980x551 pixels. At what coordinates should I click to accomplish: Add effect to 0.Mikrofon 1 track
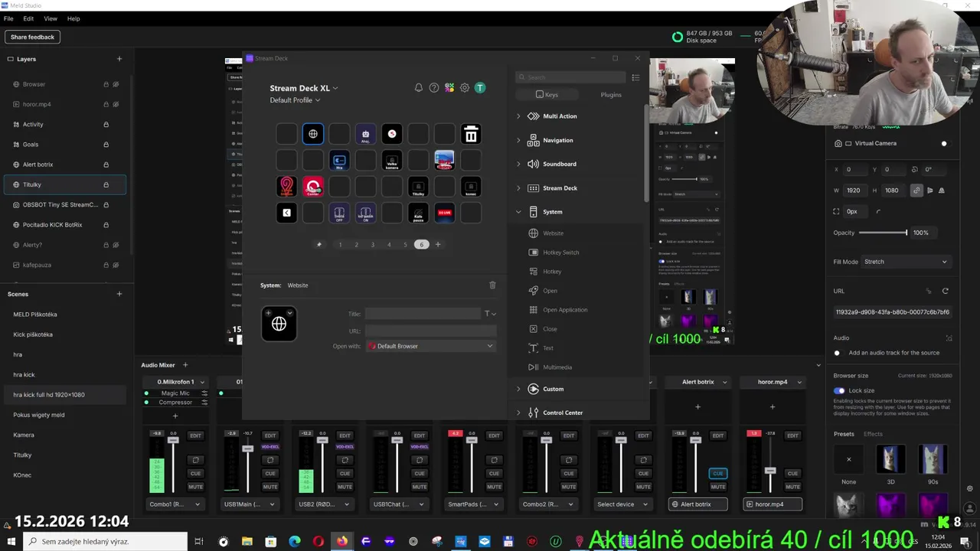pos(175,416)
